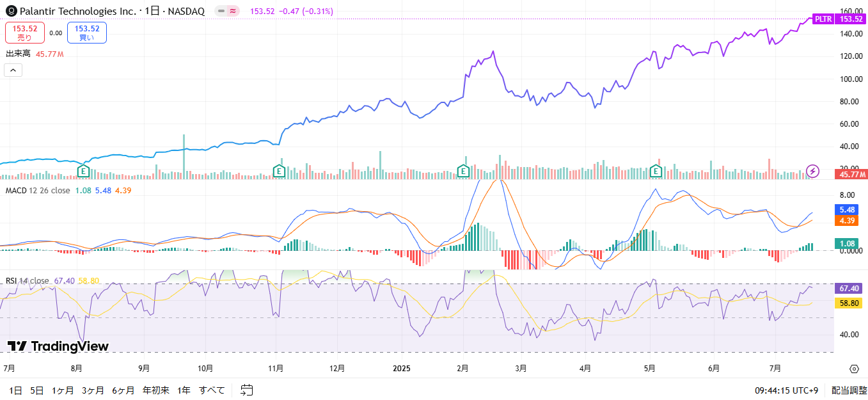
Task: Open the earnings E marker in May
Action: [656, 171]
